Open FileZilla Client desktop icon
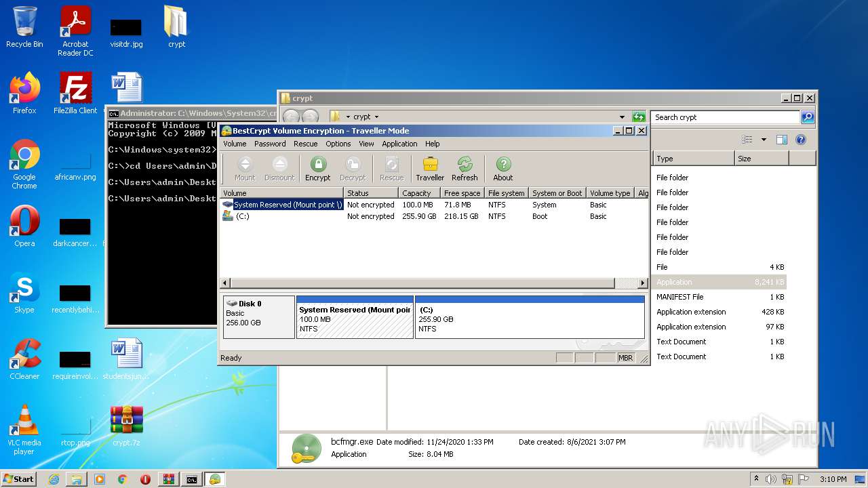 [x=75, y=94]
